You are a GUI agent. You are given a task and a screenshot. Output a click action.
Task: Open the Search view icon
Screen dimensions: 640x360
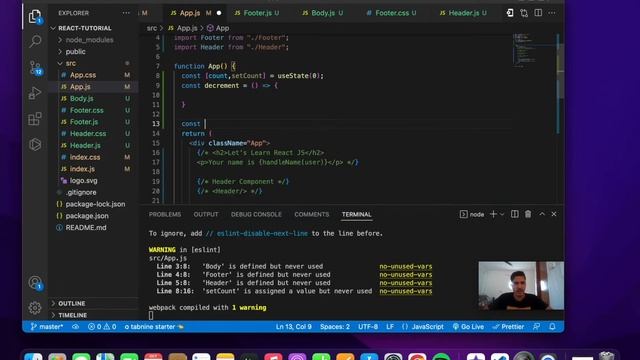click(x=35, y=41)
